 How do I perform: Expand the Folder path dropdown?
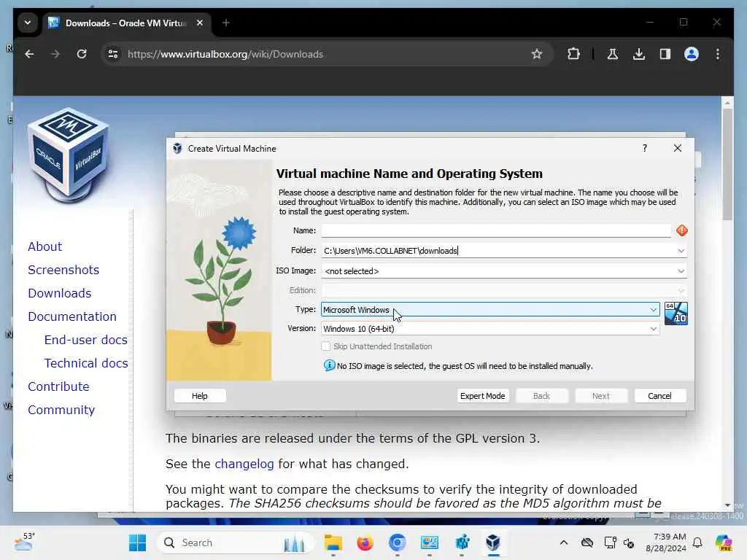[681, 251]
